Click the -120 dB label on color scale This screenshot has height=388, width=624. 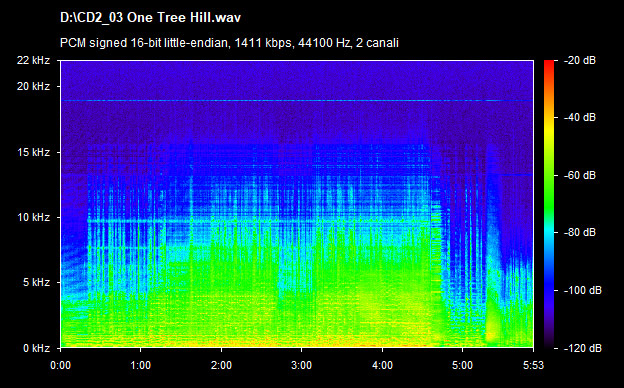(583, 348)
